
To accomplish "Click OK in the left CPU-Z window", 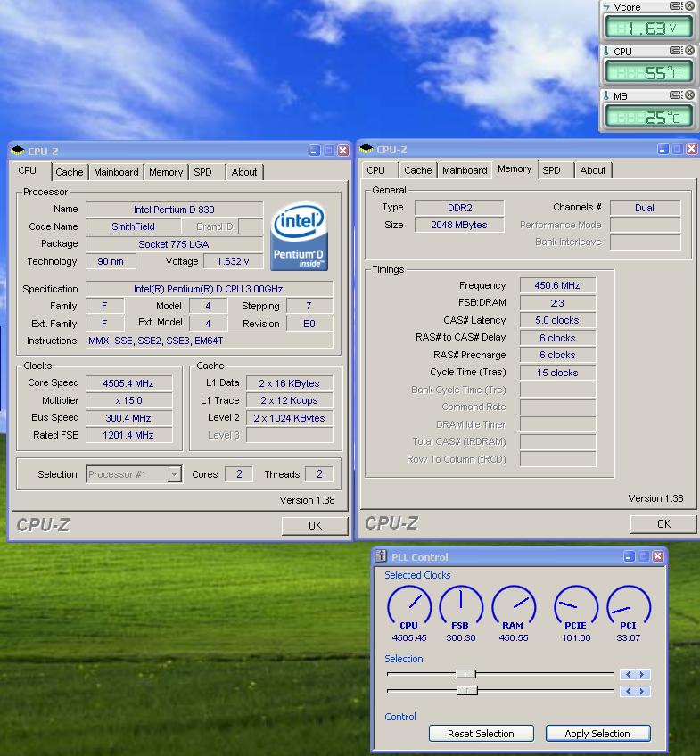I will tap(315, 525).
